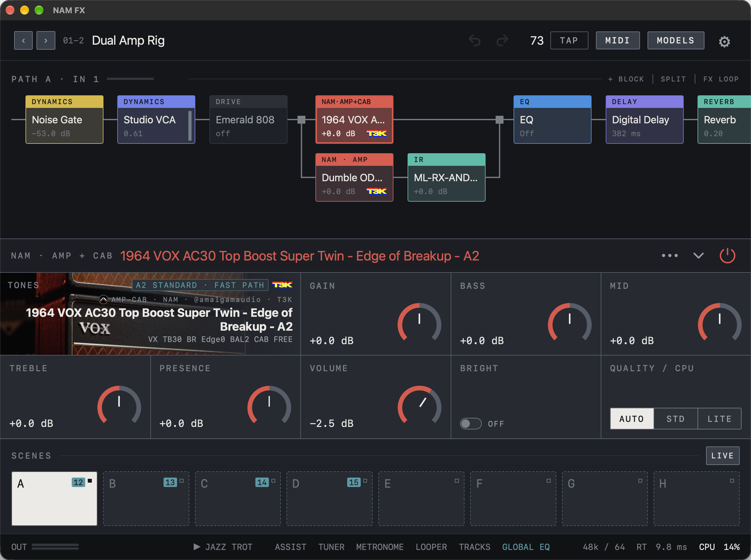Click the split node before the VOX amp
751x560 pixels.
pyautogui.click(x=301, y=120)
